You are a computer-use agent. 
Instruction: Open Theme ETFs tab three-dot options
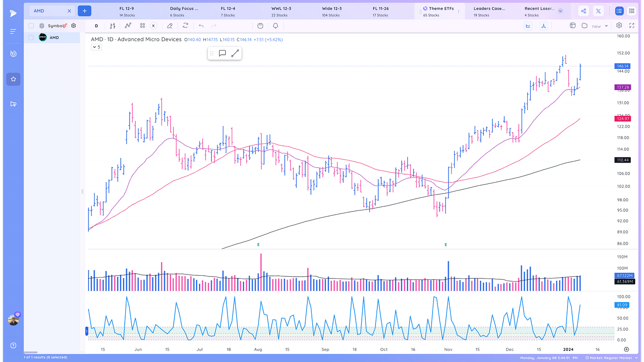click(458, 11)
